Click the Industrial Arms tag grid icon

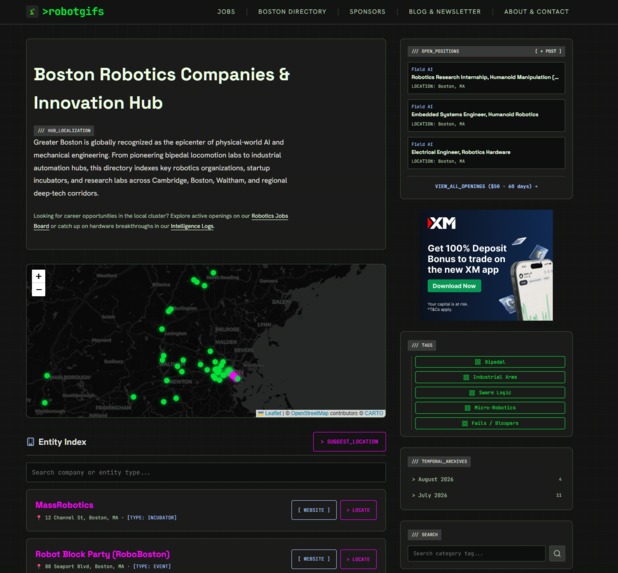(466, 377)
